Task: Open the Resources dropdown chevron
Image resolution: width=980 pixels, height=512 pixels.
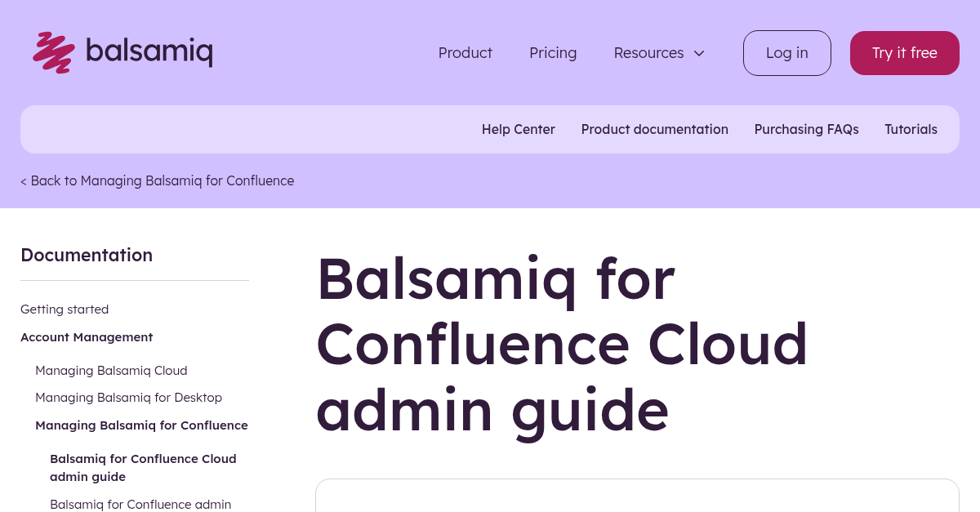Action: pos(699,53)
